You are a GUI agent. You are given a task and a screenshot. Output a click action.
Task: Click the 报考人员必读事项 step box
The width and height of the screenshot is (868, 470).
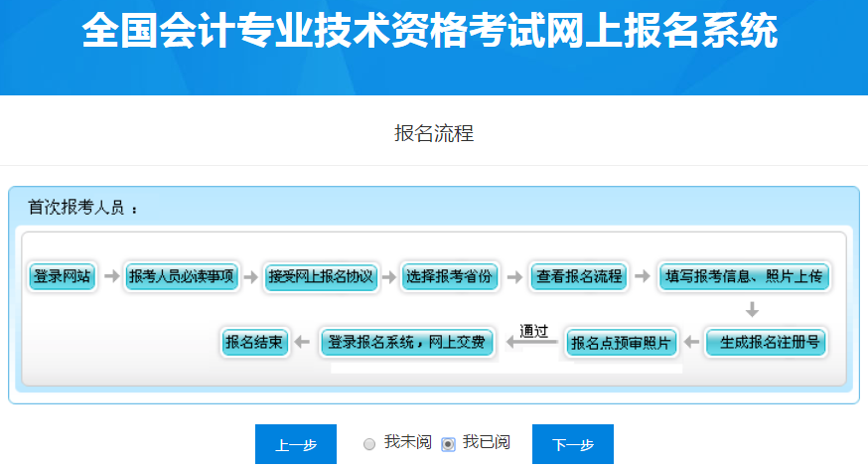[182, 276]
